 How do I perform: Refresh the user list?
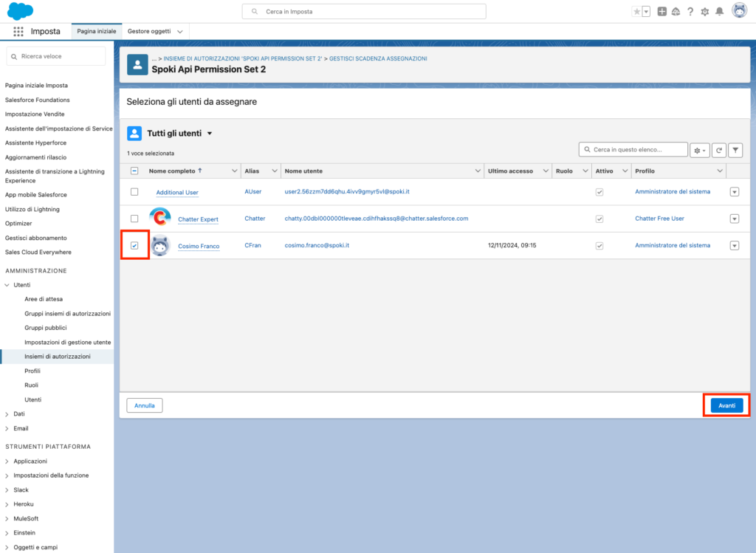pyautogui.click(x=718, y=150)
